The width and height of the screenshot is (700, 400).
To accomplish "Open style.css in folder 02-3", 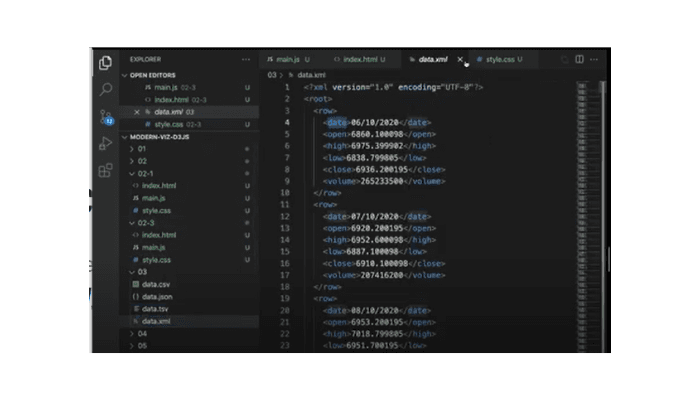I will click(x=189, y=260).
